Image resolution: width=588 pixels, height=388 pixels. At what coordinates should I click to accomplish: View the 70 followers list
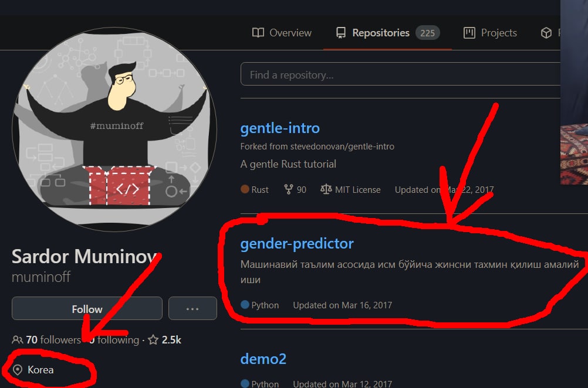click(48, 340)
